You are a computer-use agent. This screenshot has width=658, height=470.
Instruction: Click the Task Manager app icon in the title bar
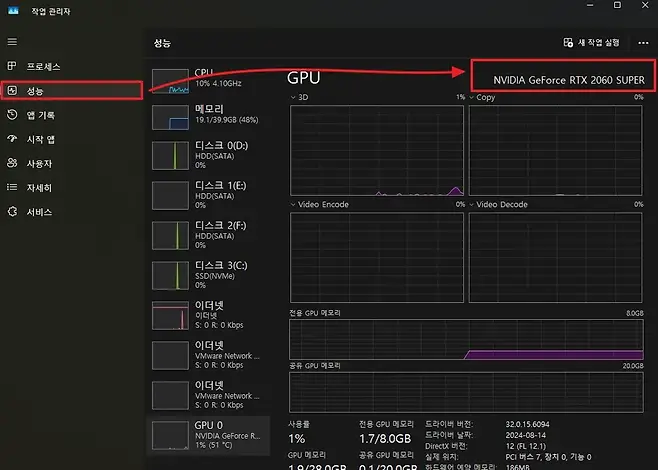click(13, 11)
